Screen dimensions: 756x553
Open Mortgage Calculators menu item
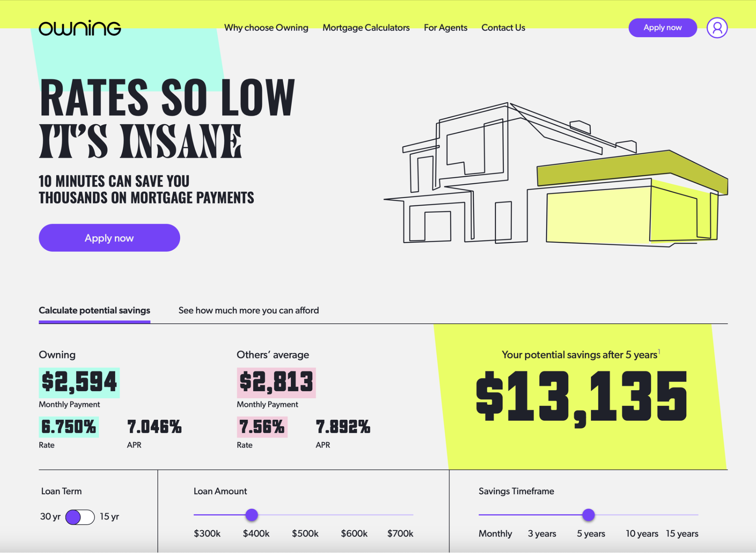366,28
